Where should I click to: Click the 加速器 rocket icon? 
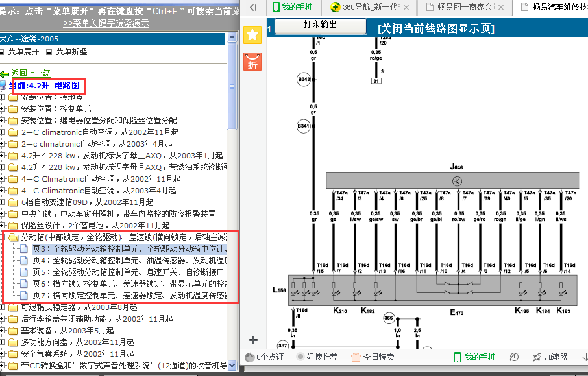tap(537, 357)
